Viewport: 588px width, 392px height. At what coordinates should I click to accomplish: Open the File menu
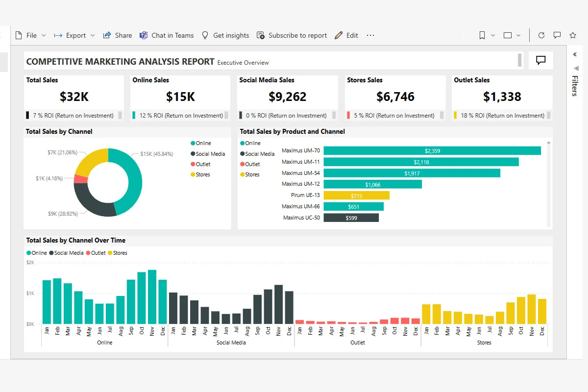pyautogui.click(x=28, y=35)
